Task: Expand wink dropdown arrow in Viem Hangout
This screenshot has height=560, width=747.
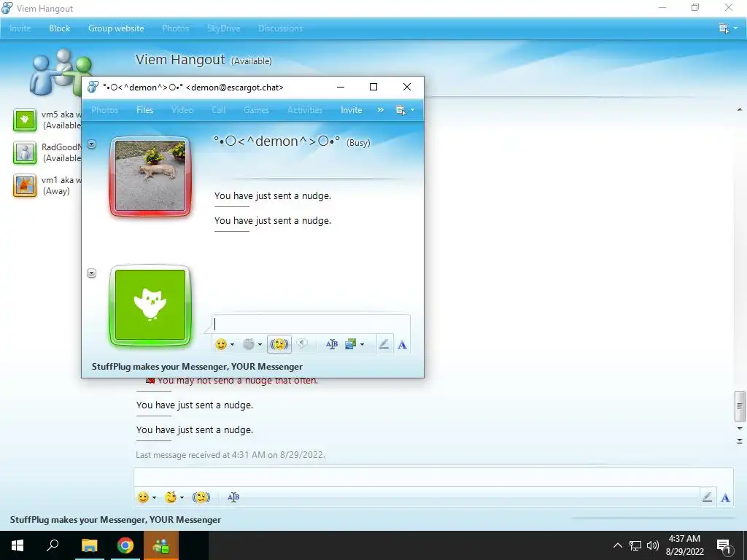Action: (182, 497)
